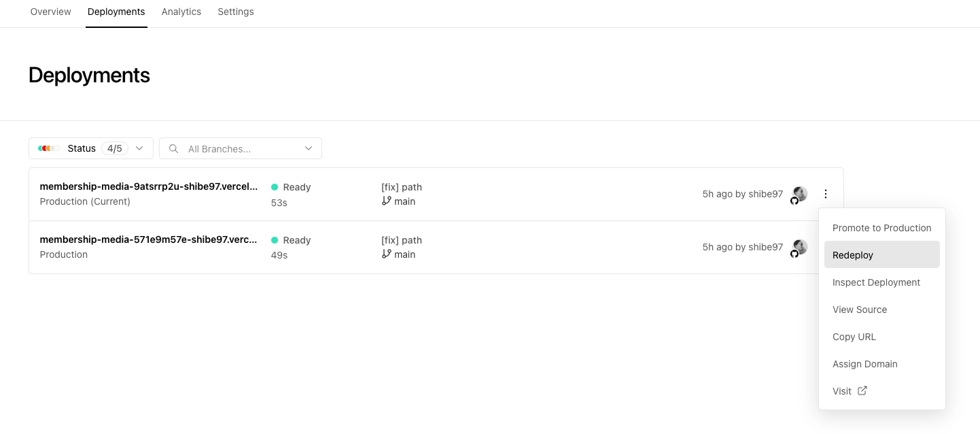Click the magnifier icon in the branches filter
Image resolution: width=980 pixels, height=434 pixels.
click(174, 148)
